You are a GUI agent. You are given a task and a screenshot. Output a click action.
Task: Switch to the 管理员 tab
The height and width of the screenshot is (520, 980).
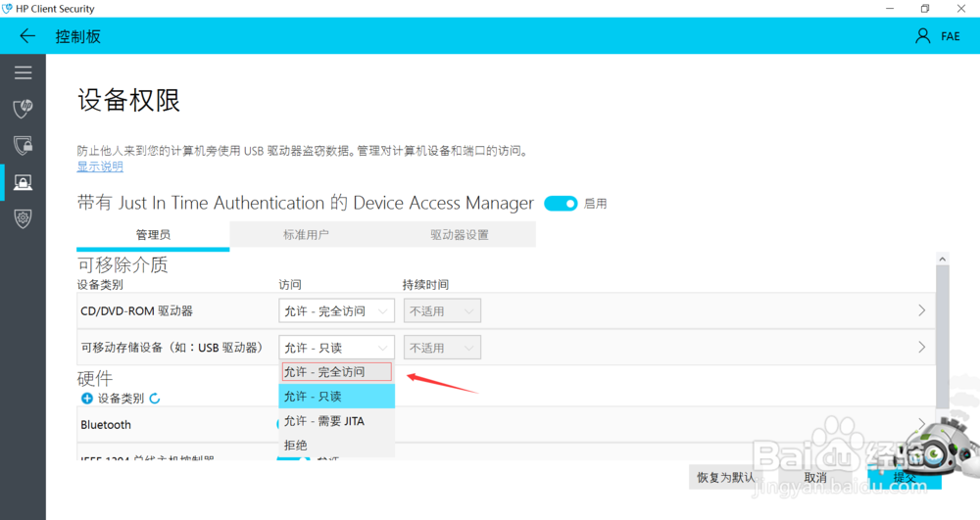[x=153, y=235]
